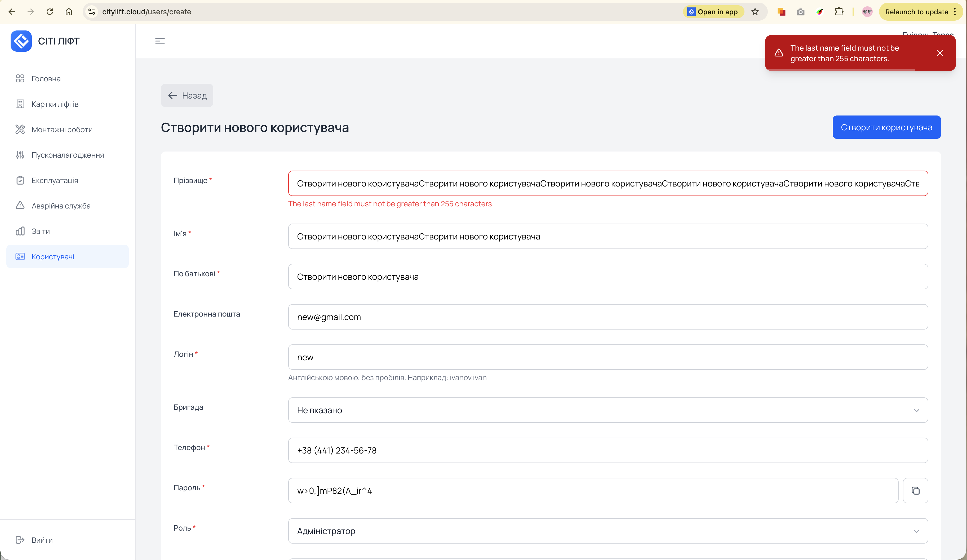Expand the Роль Адміністратор dropdown
Viewport: 967px width, 560px height.
608,531
